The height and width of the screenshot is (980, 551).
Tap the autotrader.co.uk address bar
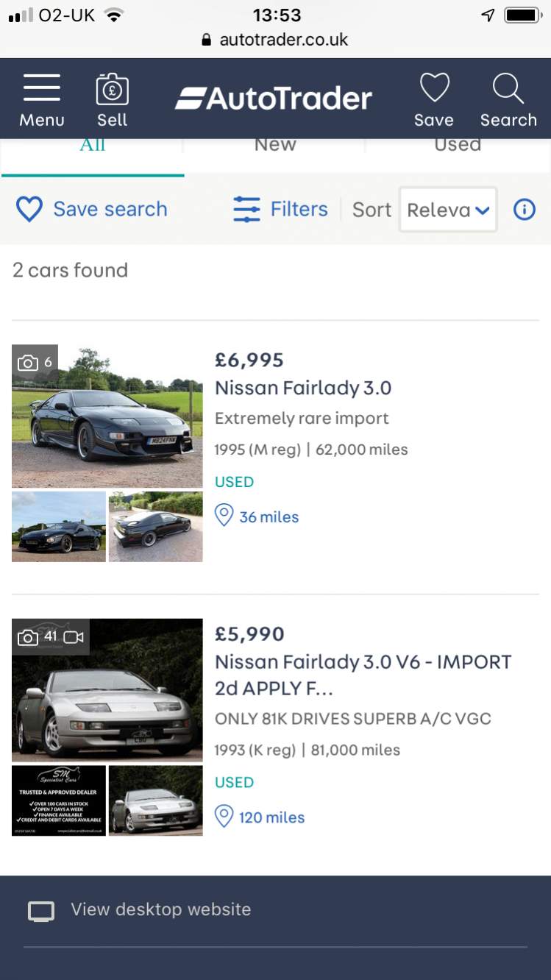275,40
